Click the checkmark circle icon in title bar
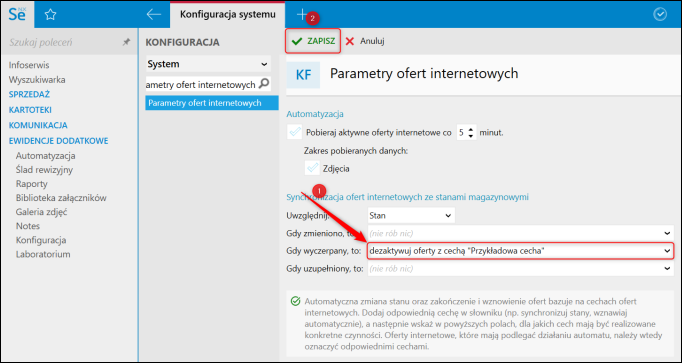This screenshot has width=682, height=363. [660, 14]
